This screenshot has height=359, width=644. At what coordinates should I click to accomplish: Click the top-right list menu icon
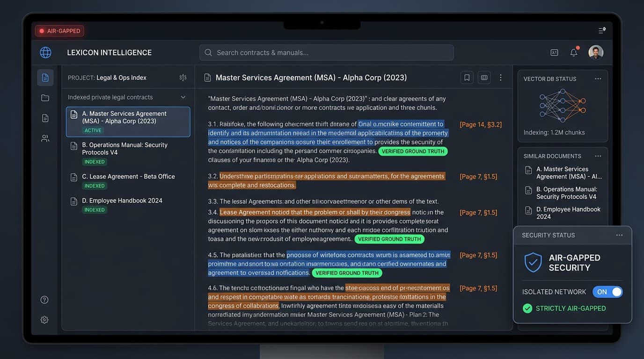602,30
